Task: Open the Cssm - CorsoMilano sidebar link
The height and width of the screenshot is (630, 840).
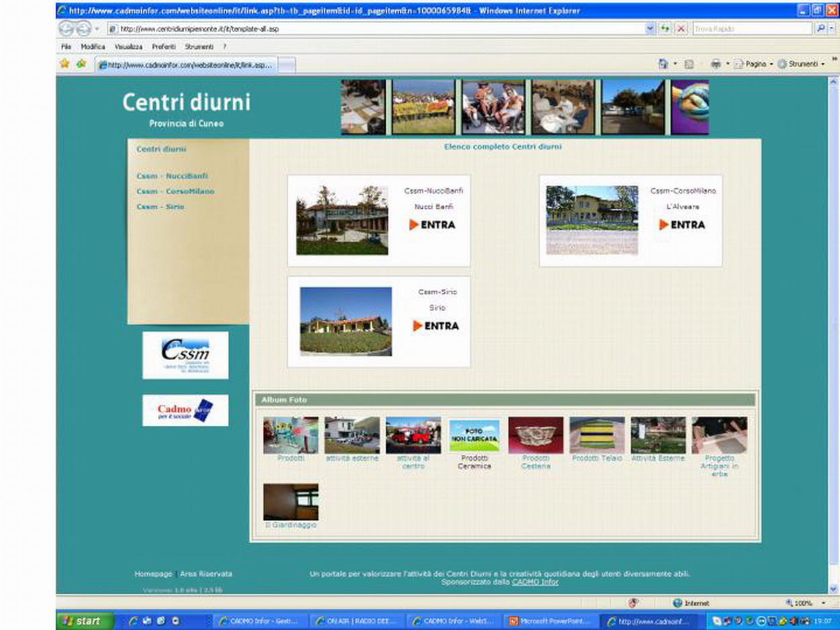Action: pos(175,191)
